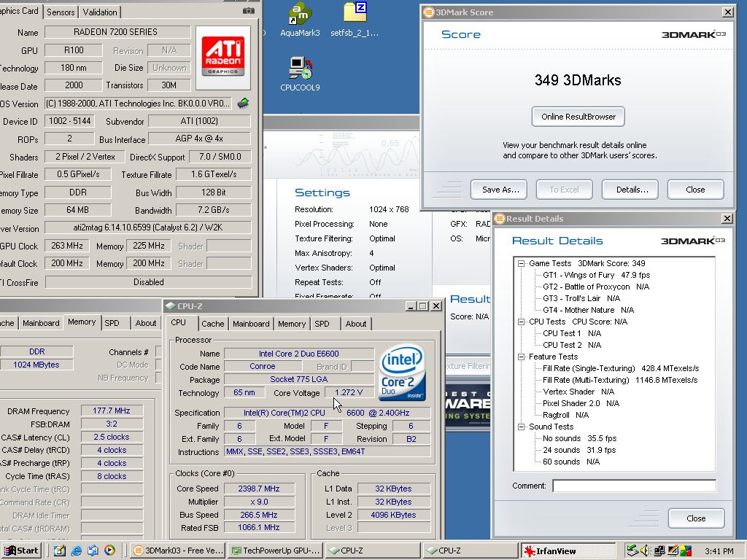Image resolution: width=747 pixels, height=560 pixels.
Task: Click the Windows Media Player quick launch icon
Action: point(109,551)
